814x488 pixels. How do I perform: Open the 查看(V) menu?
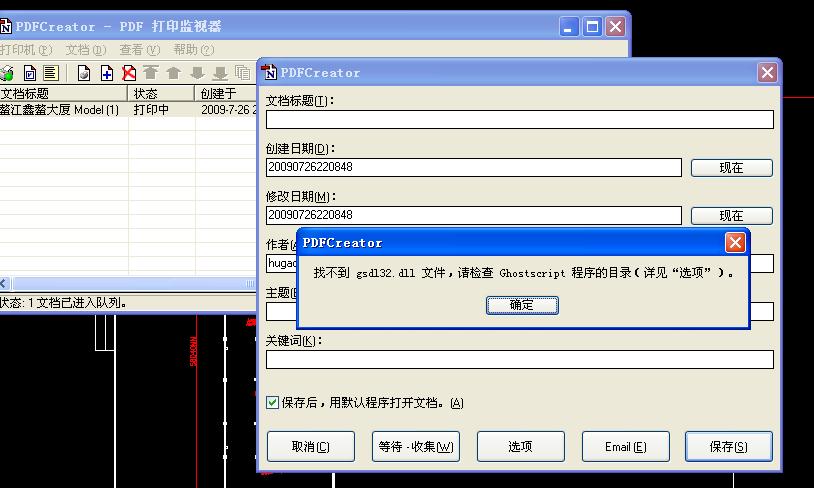pos(140,50)
